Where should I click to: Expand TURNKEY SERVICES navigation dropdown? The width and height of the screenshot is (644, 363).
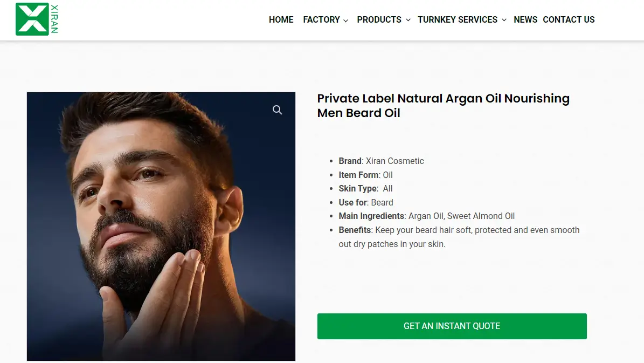[x=458, y=19]
